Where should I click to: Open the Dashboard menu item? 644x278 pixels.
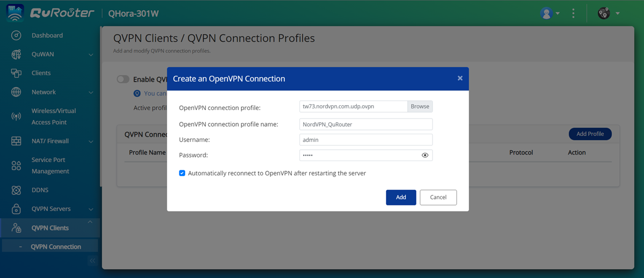pyautogui.click(x=47, y=35)
